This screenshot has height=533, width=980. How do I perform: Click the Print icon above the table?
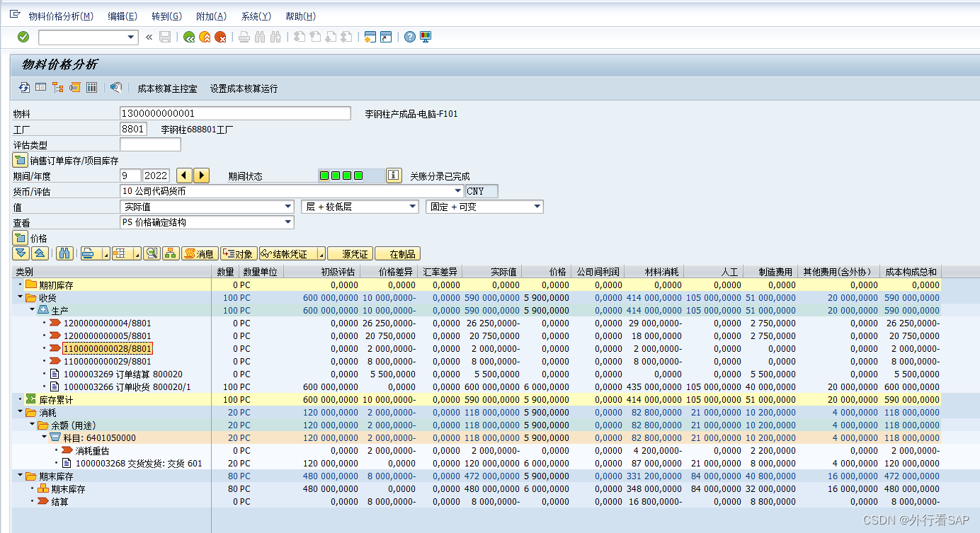click(x=87, y=253)
